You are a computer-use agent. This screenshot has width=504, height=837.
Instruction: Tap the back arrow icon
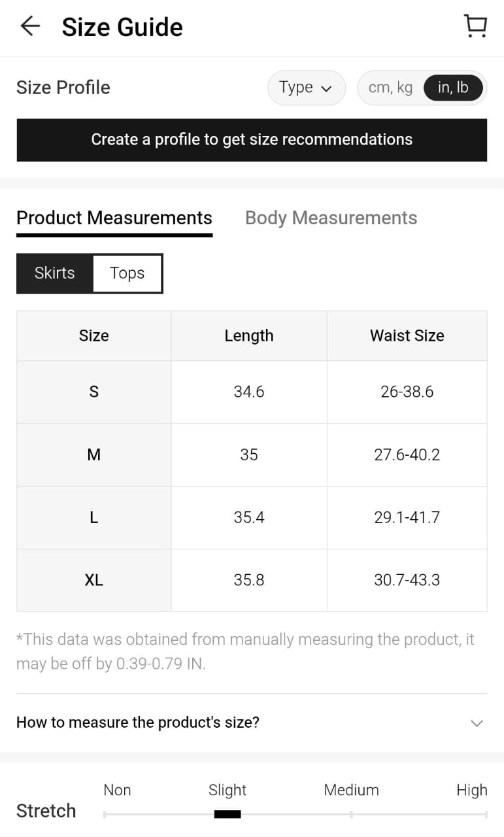click(x=30, y=27)
